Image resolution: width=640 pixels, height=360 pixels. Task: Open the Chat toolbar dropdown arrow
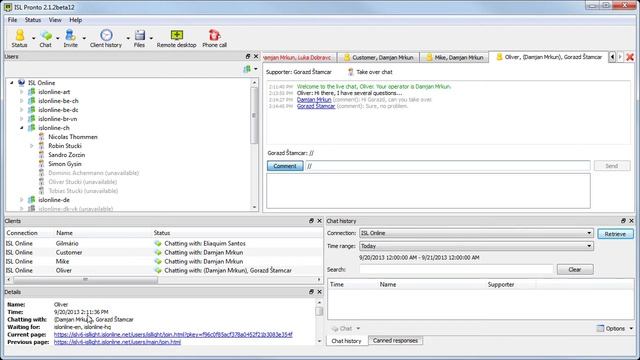point(58,38)
